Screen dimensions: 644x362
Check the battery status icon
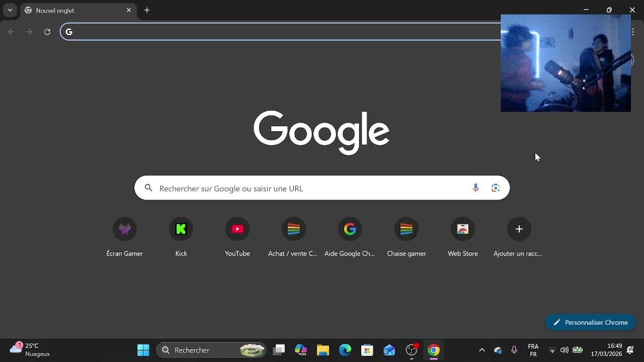pyautogui.click(x=578, y=350)
